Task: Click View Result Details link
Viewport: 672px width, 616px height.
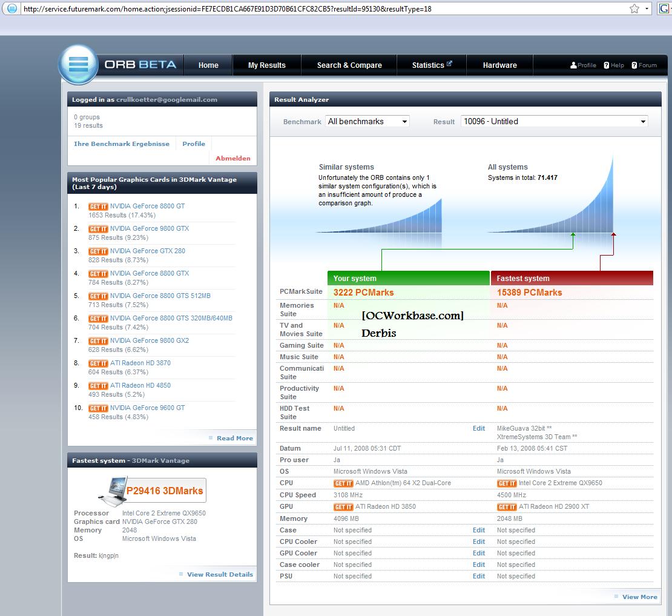Action: tap(220, 574)
